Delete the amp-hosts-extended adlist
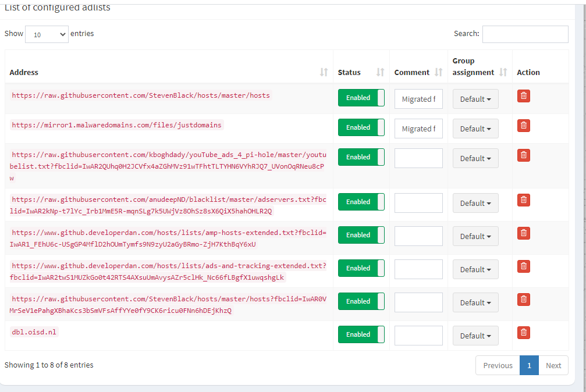The width and height of the screenshot is (586, 392). [524, 233]
